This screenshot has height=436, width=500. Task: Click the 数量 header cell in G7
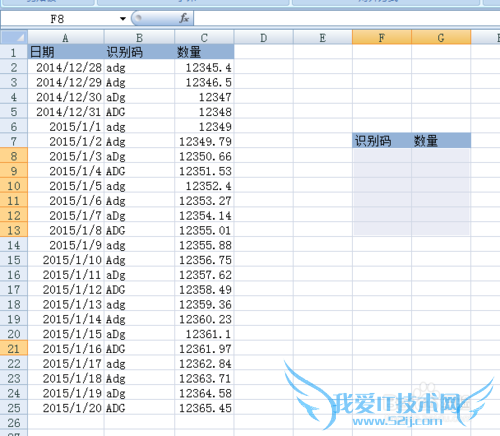click(x=441, y=141)
